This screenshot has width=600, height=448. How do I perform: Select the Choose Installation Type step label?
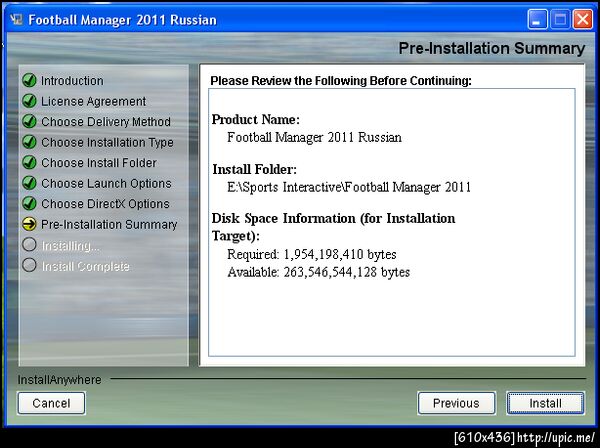(107, 142)
